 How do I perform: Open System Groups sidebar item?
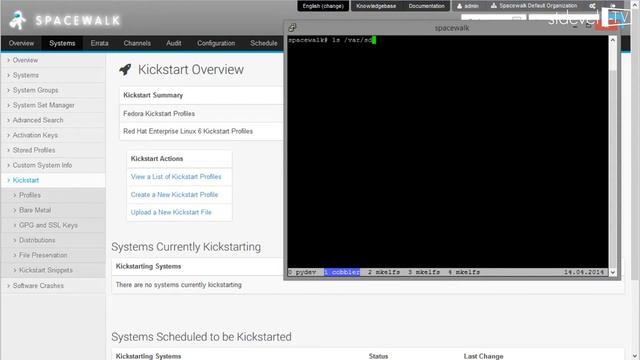(x=35, y=90)
